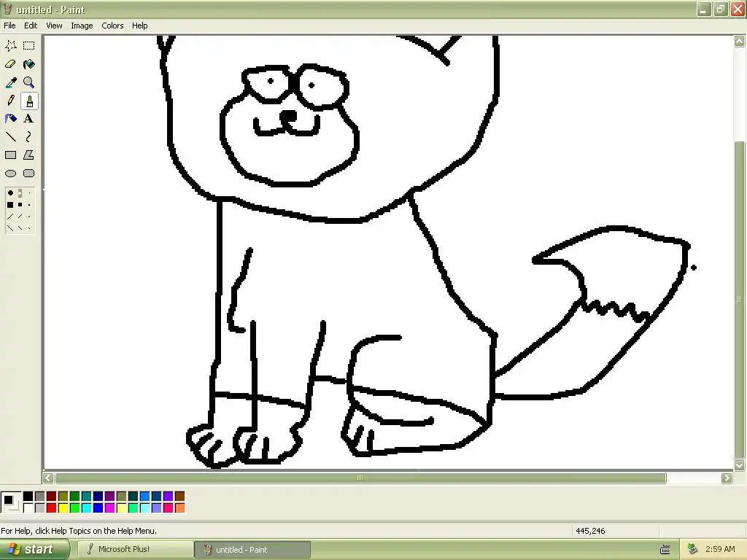747x560 pixels.
Task: Select the Text tool
Action: [x=29, y=119]
